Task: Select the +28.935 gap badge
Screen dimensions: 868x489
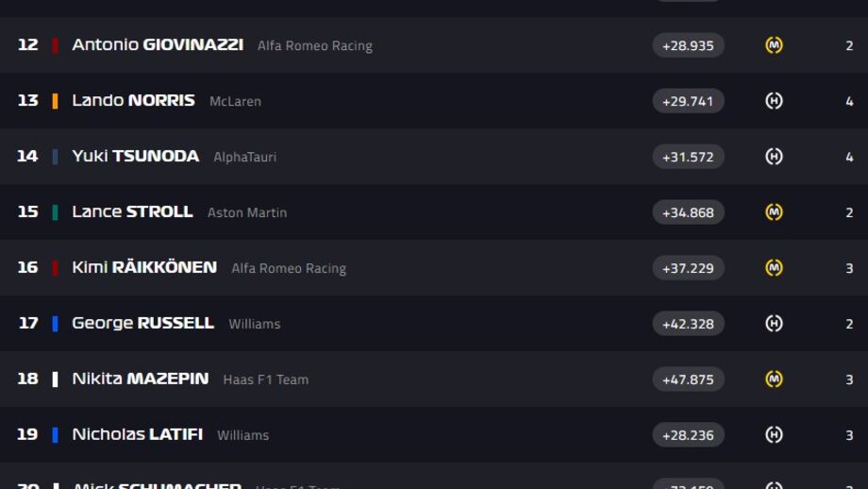Action: pos(688,45)
